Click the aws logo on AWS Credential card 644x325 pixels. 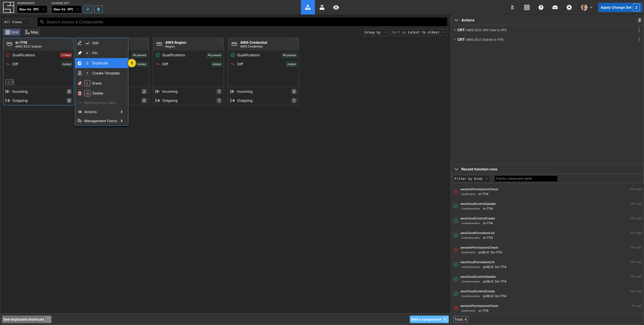(x=234, y=44)
